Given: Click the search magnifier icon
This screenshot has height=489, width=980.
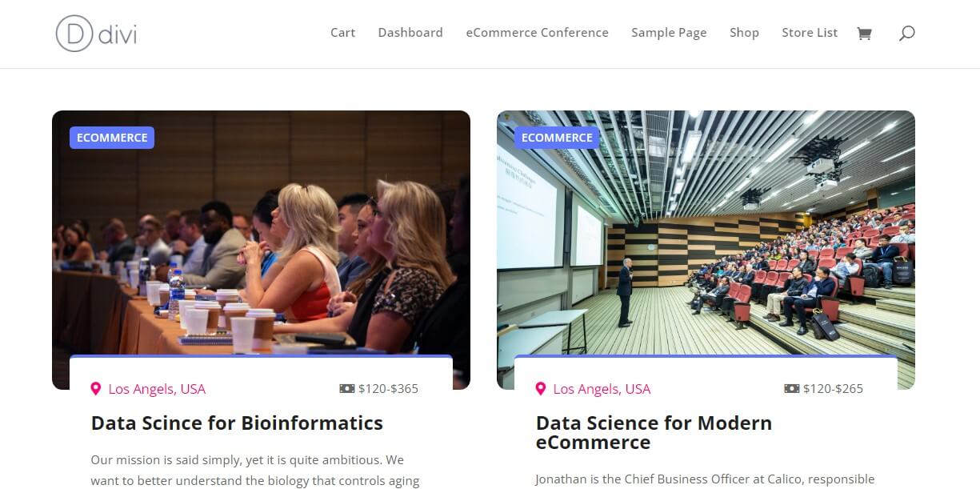Looking at the screenshot, I should tap(906, 34).
